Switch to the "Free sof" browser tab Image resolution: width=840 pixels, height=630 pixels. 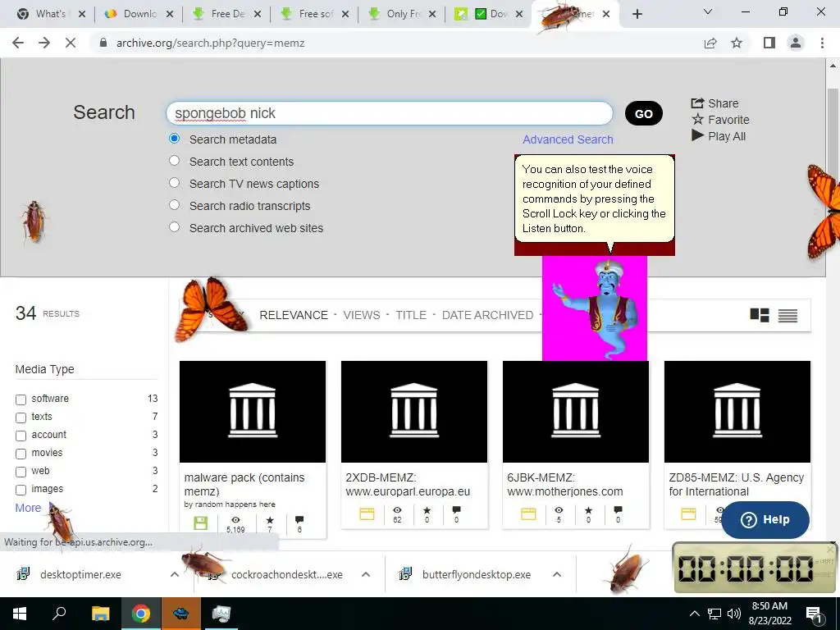316,14
